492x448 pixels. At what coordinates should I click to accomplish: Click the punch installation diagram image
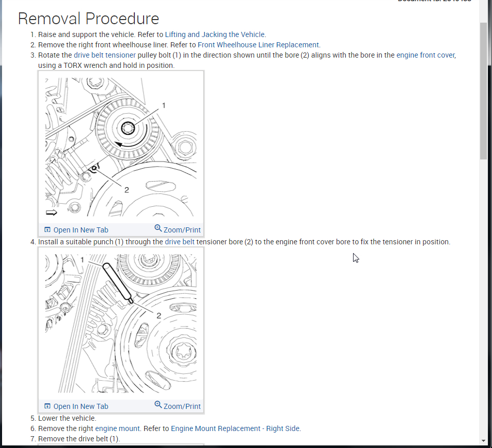[121, 324]
